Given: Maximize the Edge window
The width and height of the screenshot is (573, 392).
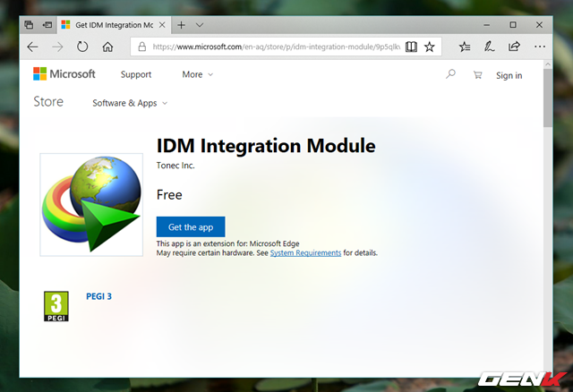Looking at the screenshot, I should pos(513,25).
